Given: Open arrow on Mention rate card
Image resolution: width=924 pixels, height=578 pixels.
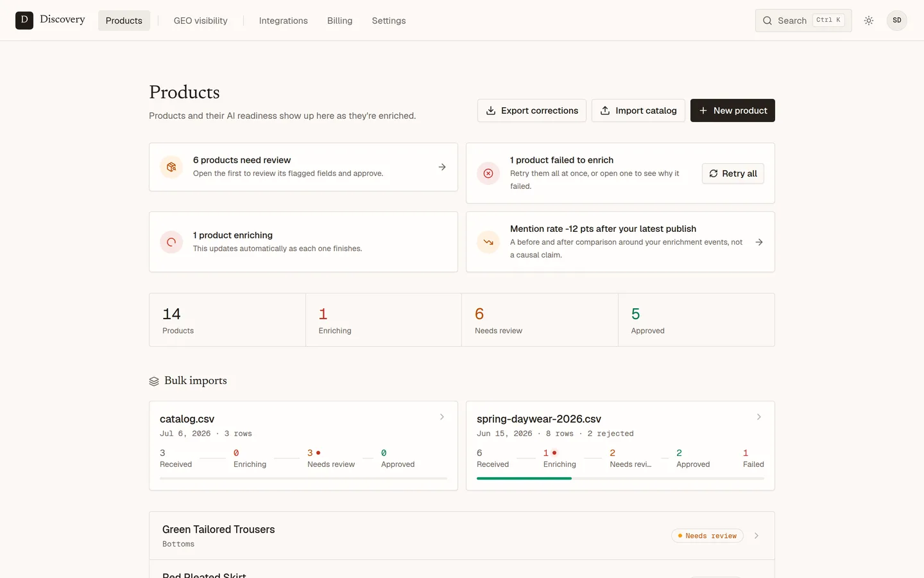Looking at the screenshot, I should point(759,242).
